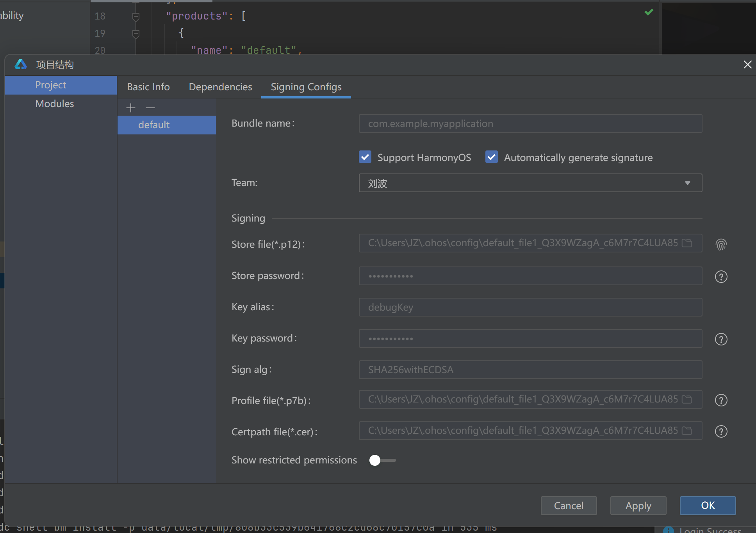Select the Signing Configs tab
The width and height of the screenshot is (756, 533).
pos(306,87)
